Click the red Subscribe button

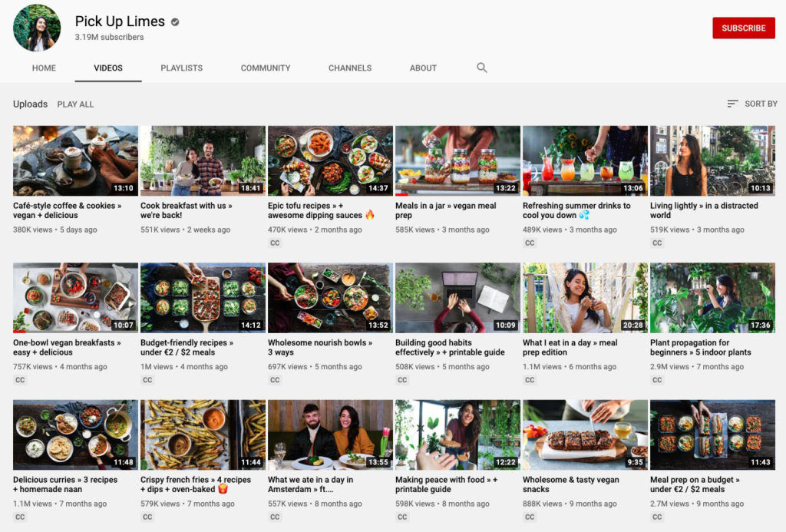(x=743, y=28)
